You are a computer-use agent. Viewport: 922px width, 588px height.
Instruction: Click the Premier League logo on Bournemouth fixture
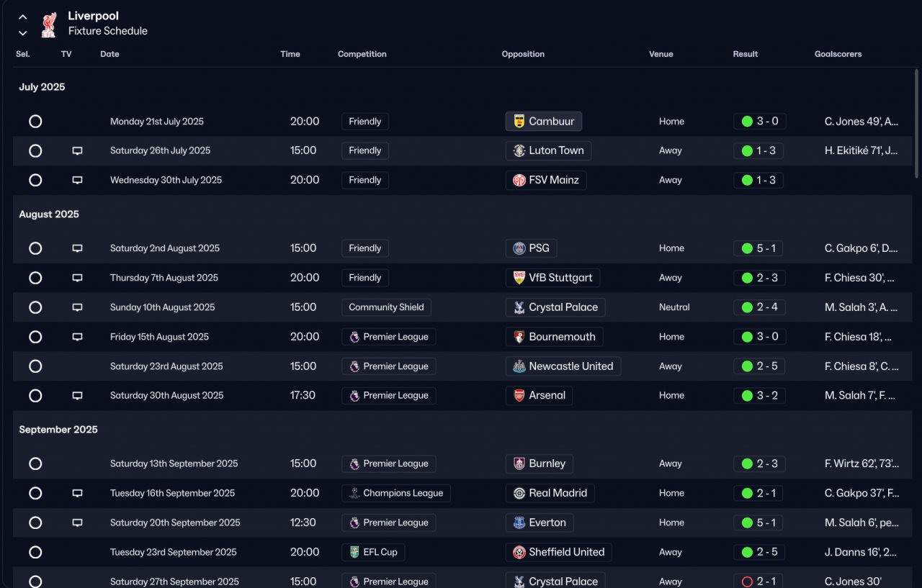point(354,337)
